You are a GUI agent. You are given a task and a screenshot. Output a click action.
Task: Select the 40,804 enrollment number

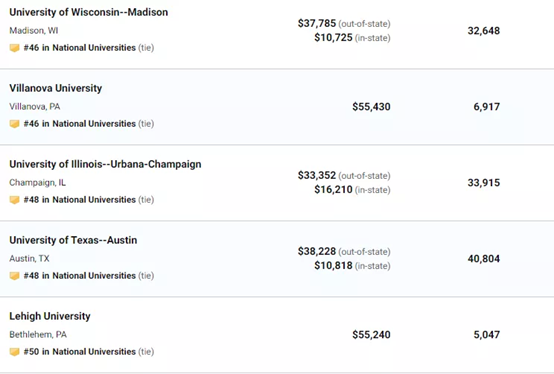click(x=484, y=259)
